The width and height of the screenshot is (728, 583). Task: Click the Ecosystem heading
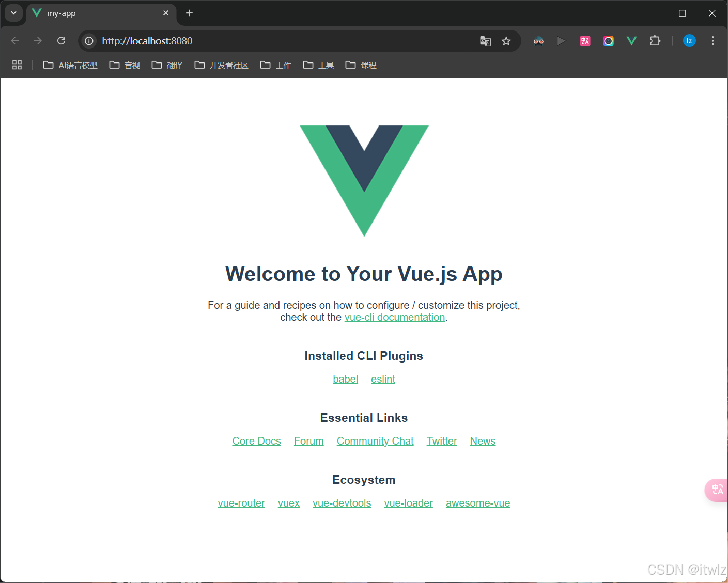364,480
